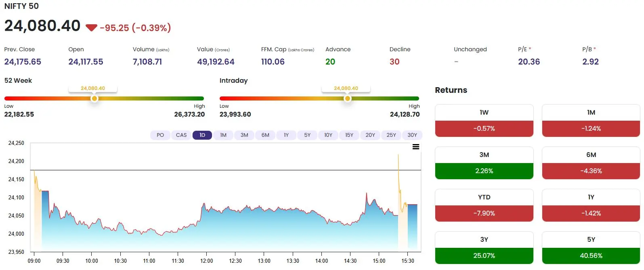Click the red down-arrow change indicator
This screenshot has width=644, height=270.
click(91, 28)
